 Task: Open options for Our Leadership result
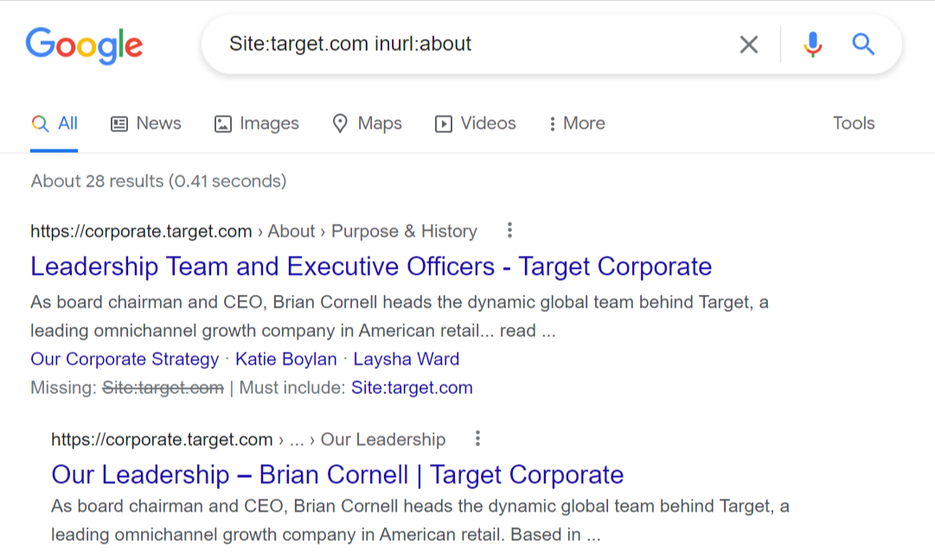point(477,439)
